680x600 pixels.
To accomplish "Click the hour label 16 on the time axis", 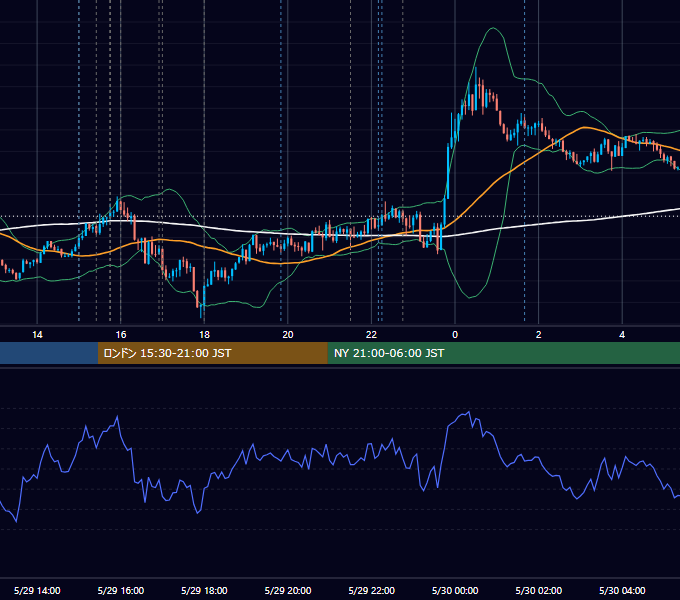I will [121, 335].
